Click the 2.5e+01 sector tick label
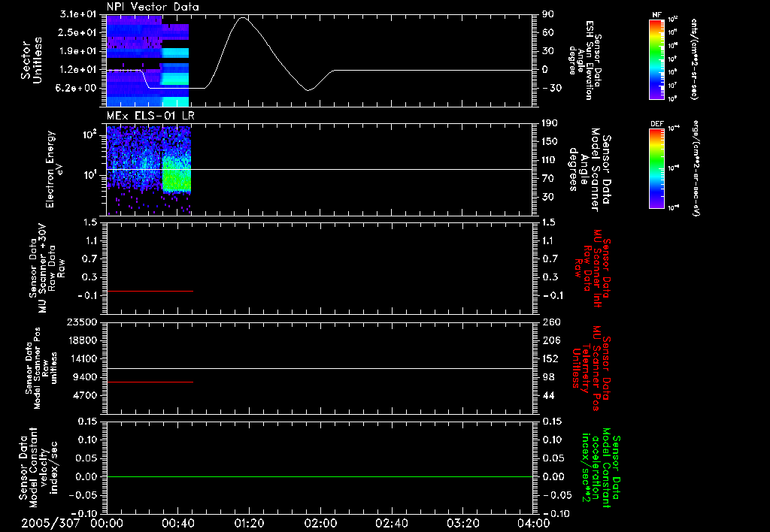 (x=77, y=32)
